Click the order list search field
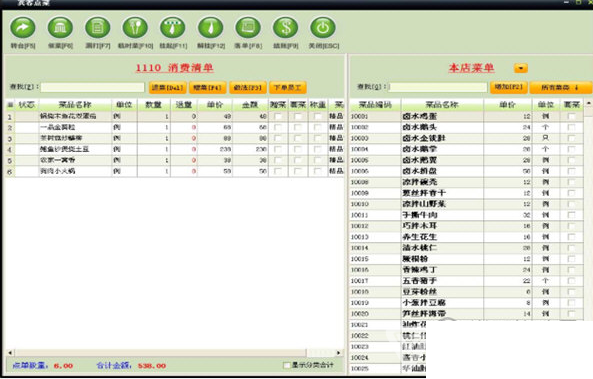 point(93,87)
